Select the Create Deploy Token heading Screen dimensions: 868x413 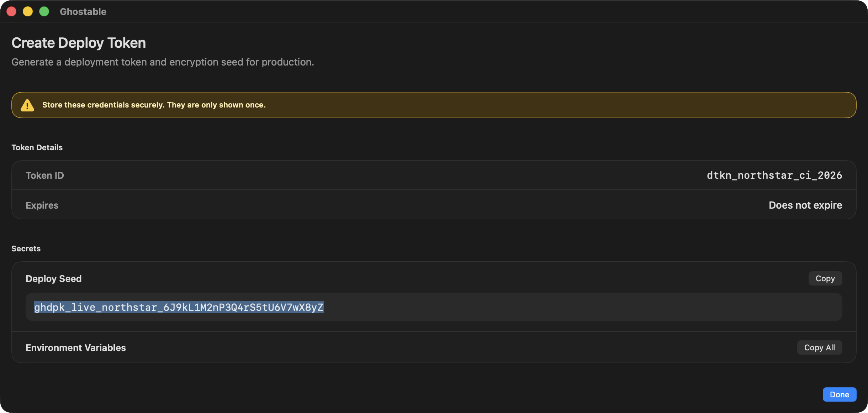[79, 42]
